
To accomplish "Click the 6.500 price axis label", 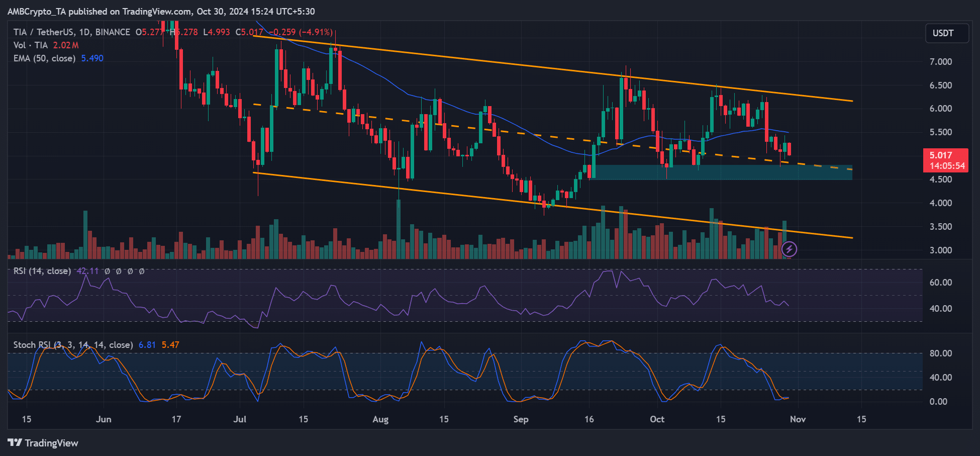I will (x=941, y=85).
